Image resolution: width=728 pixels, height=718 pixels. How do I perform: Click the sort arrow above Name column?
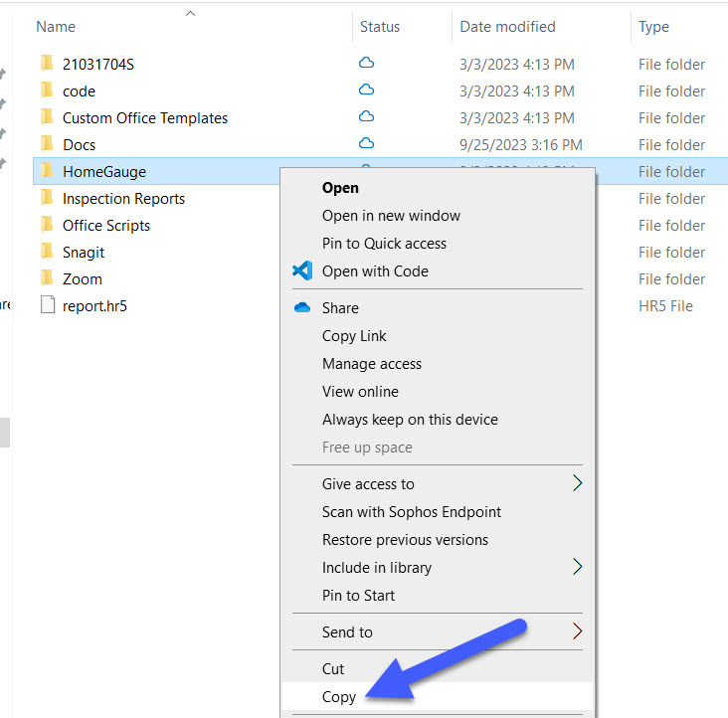pos(190,14)
